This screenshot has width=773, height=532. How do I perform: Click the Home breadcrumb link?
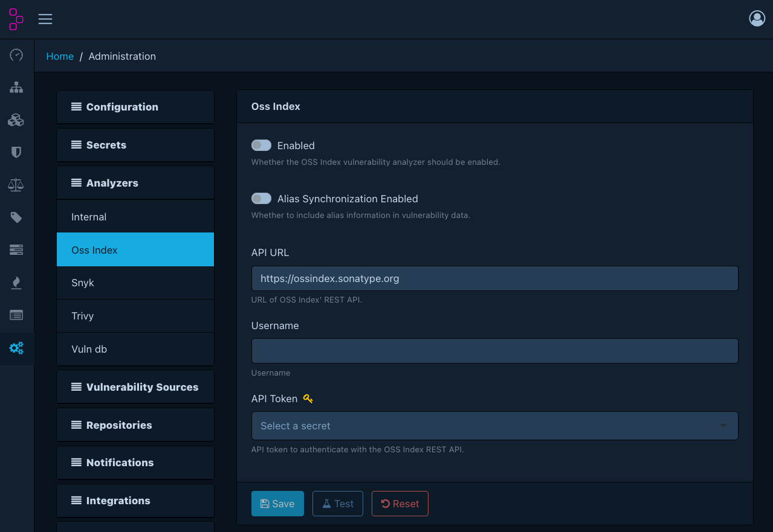[x=60, y=56]
